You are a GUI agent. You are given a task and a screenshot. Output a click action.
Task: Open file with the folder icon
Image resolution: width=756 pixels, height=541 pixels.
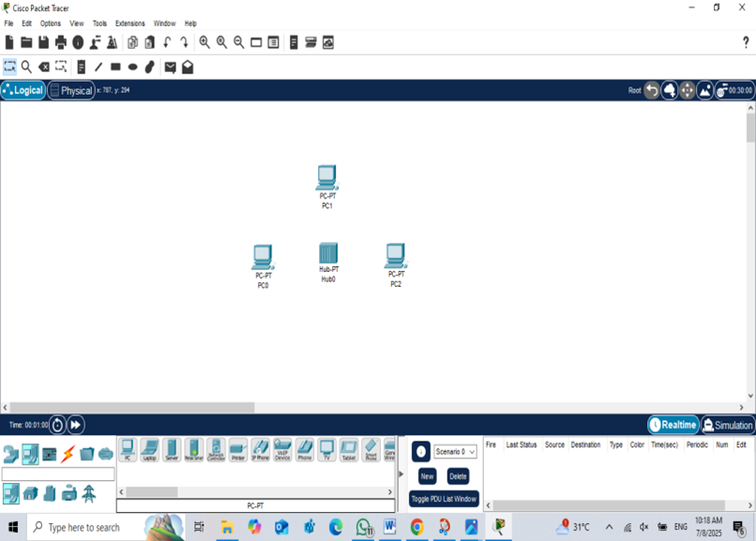[x=26, y=42]
